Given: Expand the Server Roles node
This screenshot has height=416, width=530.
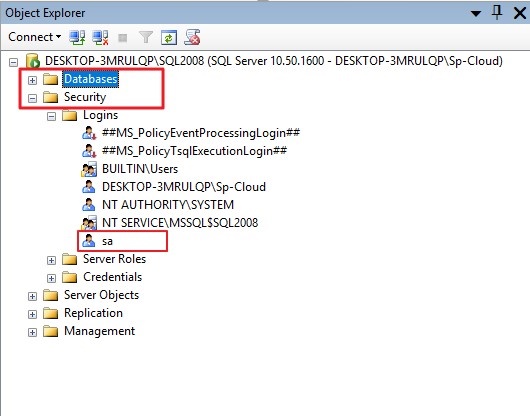Looking at the screenshot, I should pos(51,260).
